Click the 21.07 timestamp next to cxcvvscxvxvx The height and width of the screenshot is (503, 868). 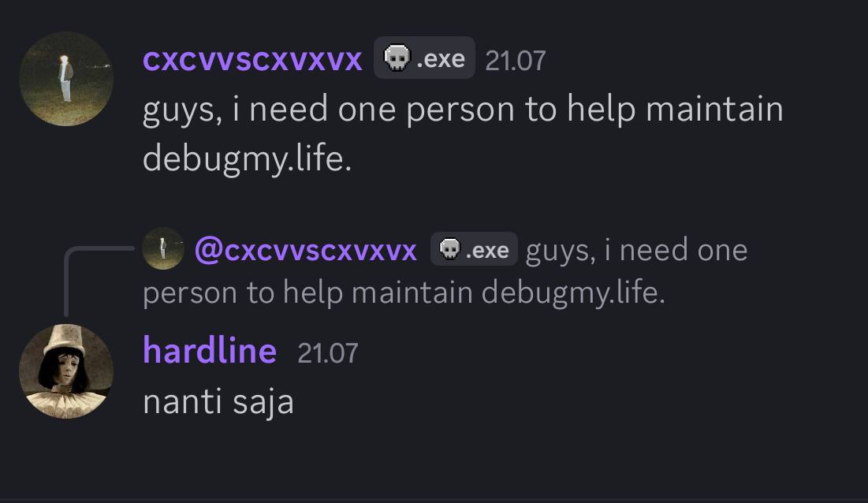coord(516,61)
